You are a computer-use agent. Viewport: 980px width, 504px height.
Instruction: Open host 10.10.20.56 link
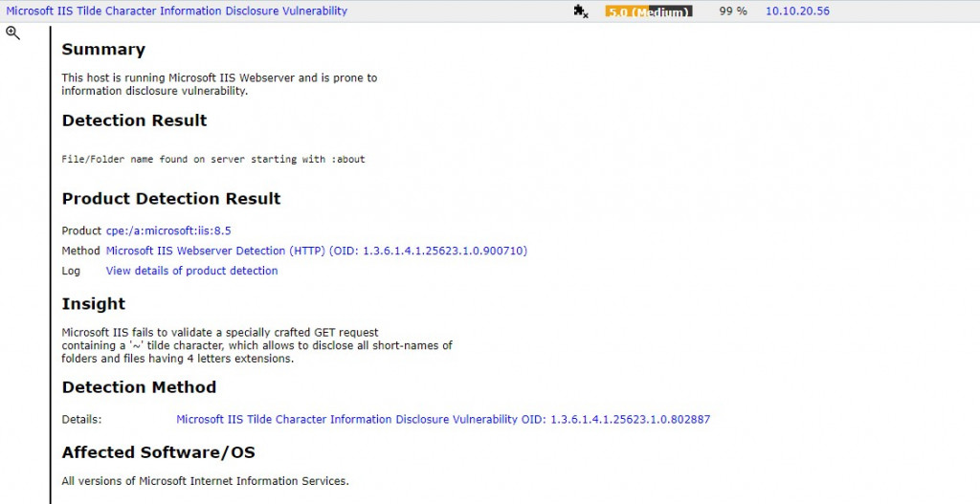pyautogui.click(x=797, y=11)
